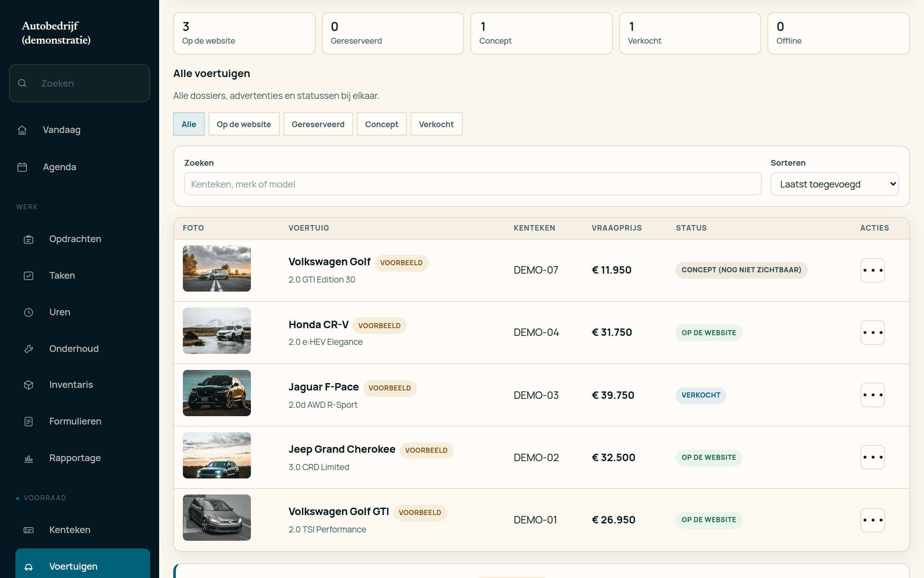Image resolution: width=924 pixels, height=578 pixels.
Task: Click the Agenda calendar icon
Action: 22,167
